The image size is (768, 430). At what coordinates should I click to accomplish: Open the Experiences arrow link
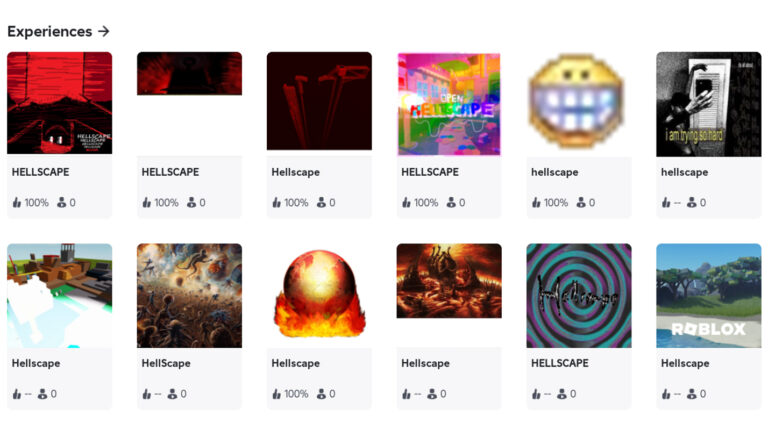coord(58,31)
